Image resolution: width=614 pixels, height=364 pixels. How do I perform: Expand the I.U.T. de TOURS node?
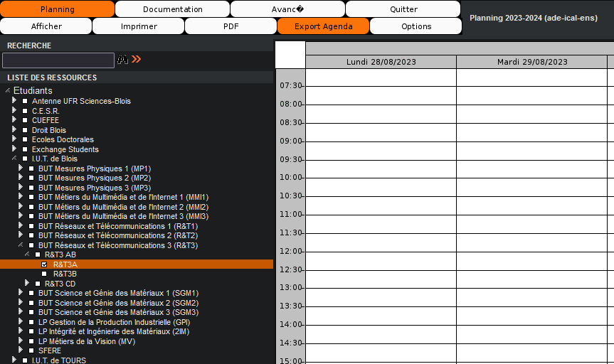[x=14, y=359]
